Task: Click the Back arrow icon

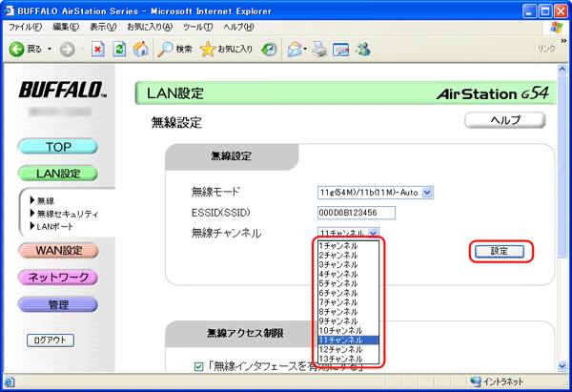Action: click(x=16, y=49)
